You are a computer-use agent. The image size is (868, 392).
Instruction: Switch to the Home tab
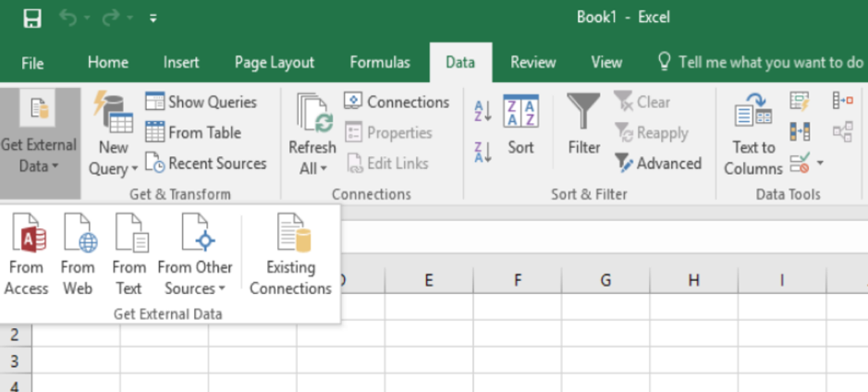coord(108,62)
